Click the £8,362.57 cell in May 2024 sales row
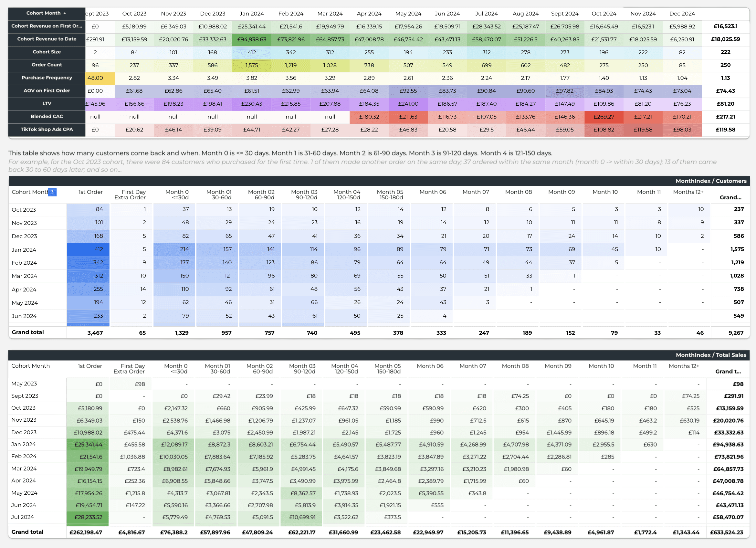The height and width of the screenshot is (548, 756). pyautogui.click(x=301, y=493)
